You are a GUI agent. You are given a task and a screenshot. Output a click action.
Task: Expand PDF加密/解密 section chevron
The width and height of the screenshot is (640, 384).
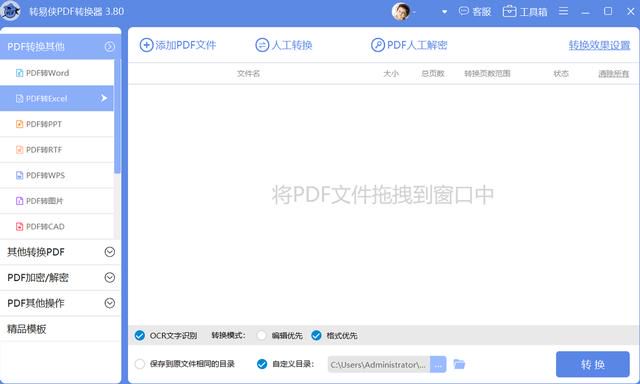(x=109, y=277)
